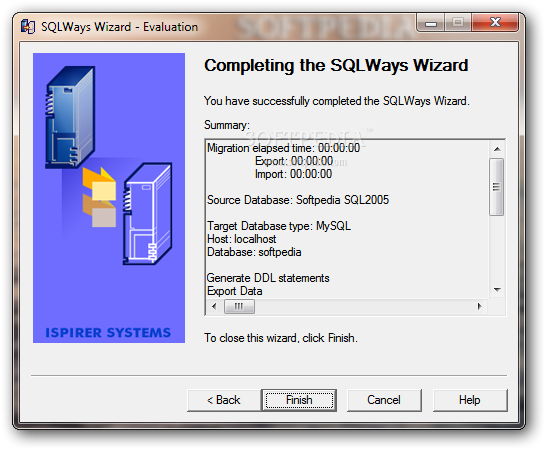The image size is (546, 450).
Task: Click the SQLWays app icon in title bar
Action: coord(28,27)
